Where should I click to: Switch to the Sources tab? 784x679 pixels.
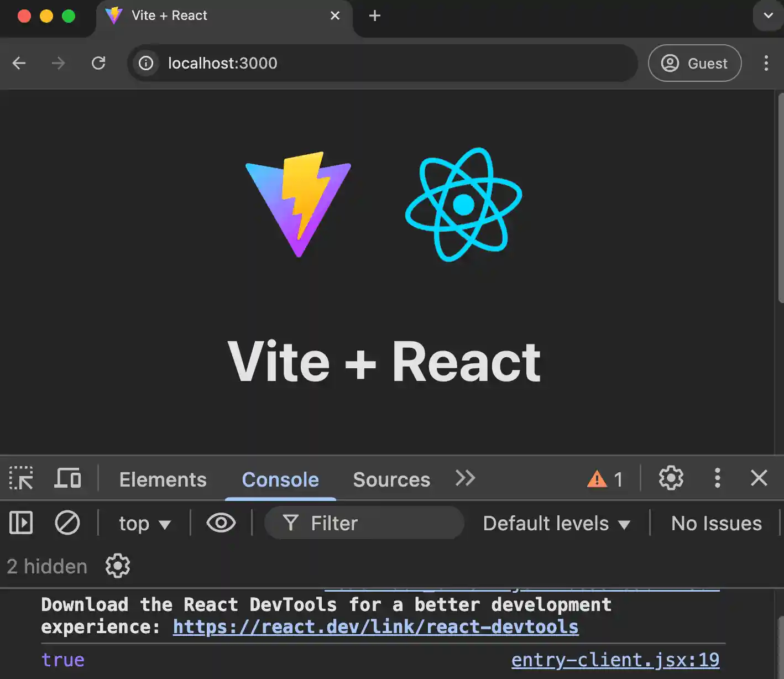[x=391, y=479]
